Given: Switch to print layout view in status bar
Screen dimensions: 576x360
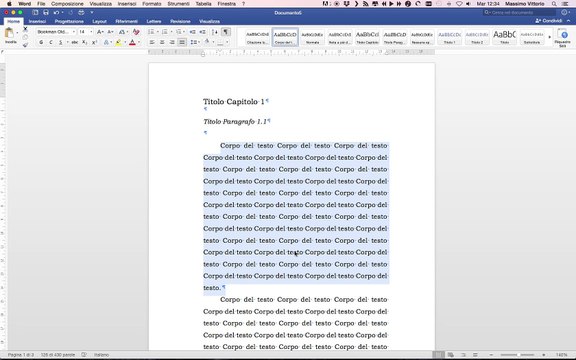Looking at the screenshot, I should 438,355.
